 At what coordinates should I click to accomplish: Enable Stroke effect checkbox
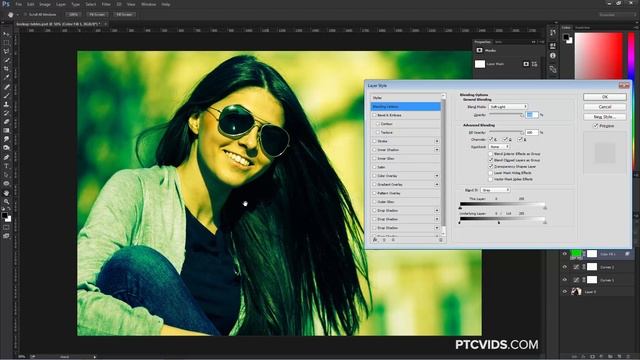(374, 141)
